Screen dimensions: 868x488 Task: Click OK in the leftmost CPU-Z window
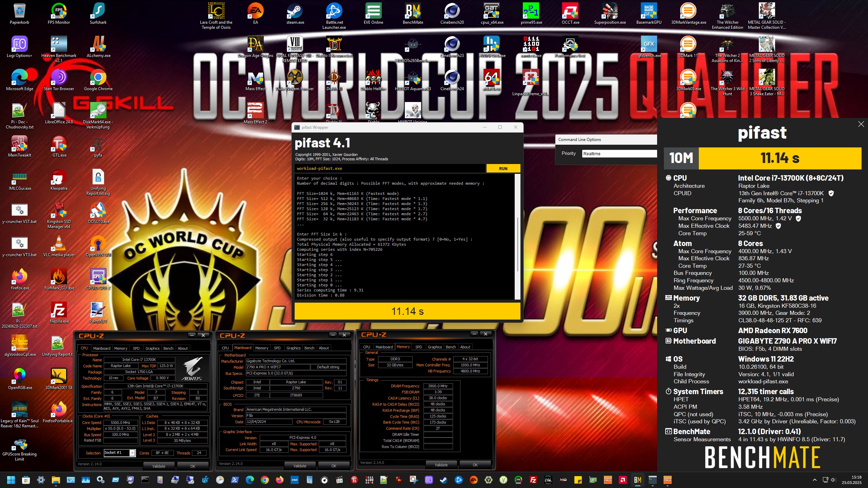pyautogui.click(x=193, y=466)
